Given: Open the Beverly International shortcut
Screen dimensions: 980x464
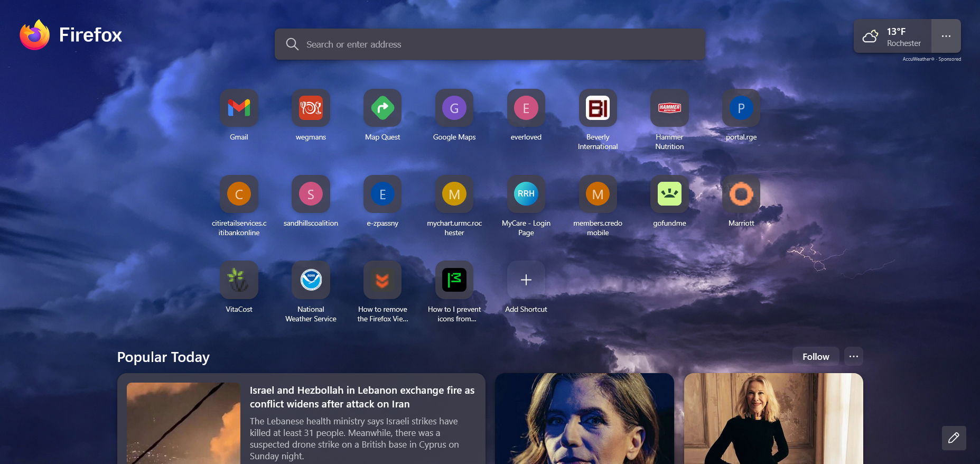Looking at the screenshot, I should point(598,108).
